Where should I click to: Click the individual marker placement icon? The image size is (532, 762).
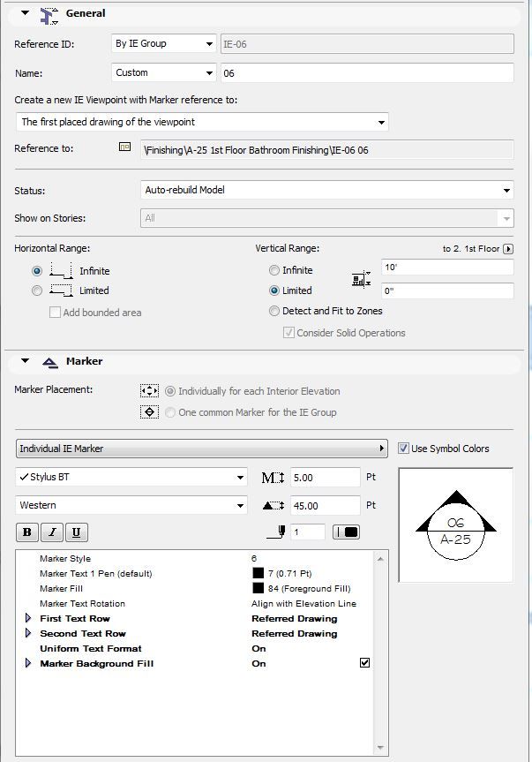point(149,390)
